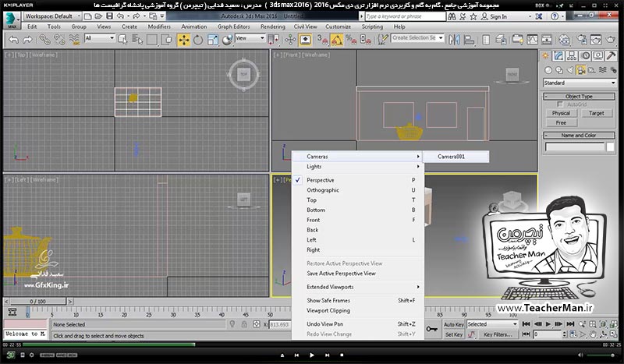Open the Material Editor teapot-sphere icon
Image resolution: width=624 pixels, height=364 pixels.
(564, 40)
